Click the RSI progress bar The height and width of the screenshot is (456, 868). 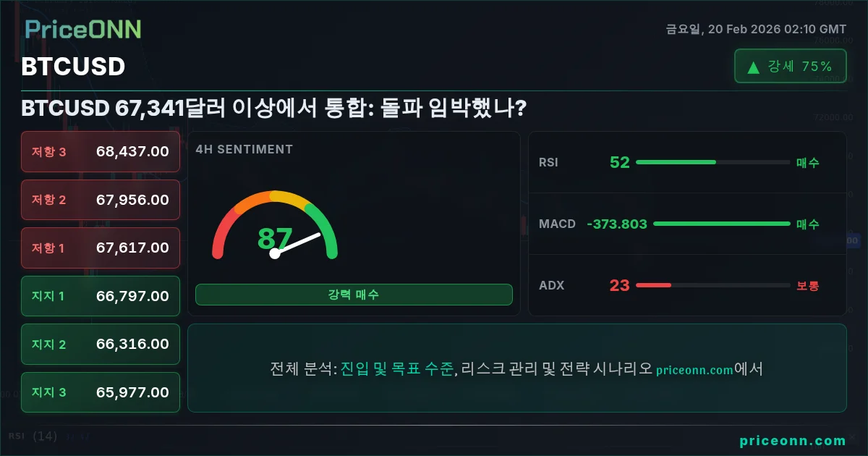coord(712,162)
